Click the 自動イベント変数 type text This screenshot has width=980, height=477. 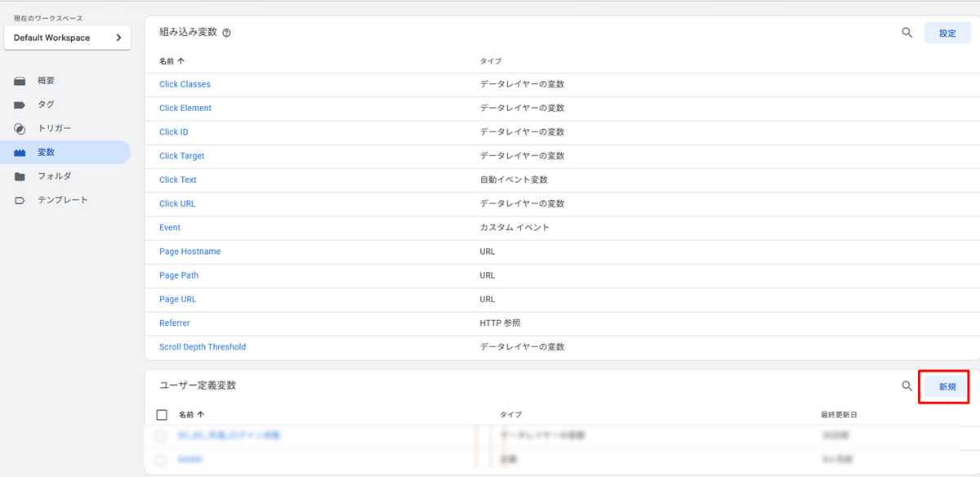point(514,180)
